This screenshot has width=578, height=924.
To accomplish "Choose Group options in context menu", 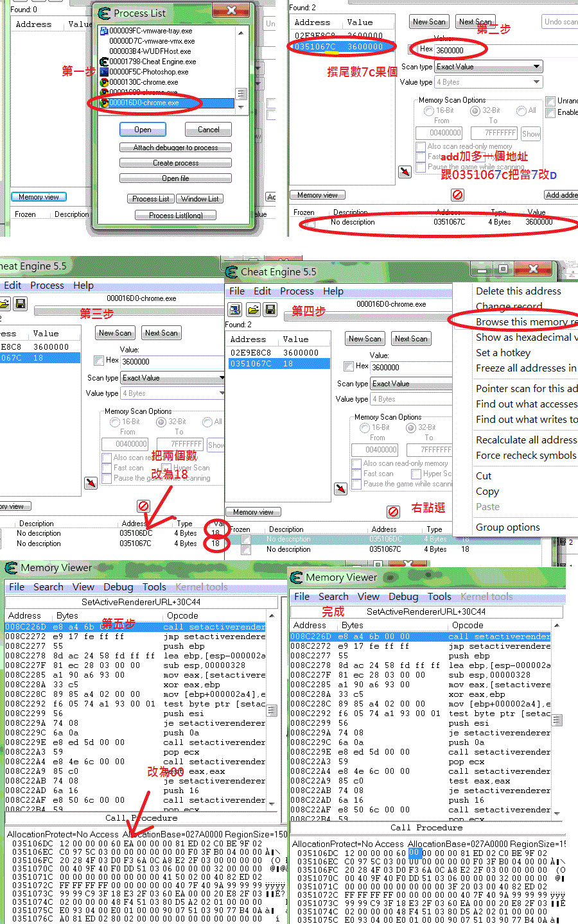I will 508,527.
